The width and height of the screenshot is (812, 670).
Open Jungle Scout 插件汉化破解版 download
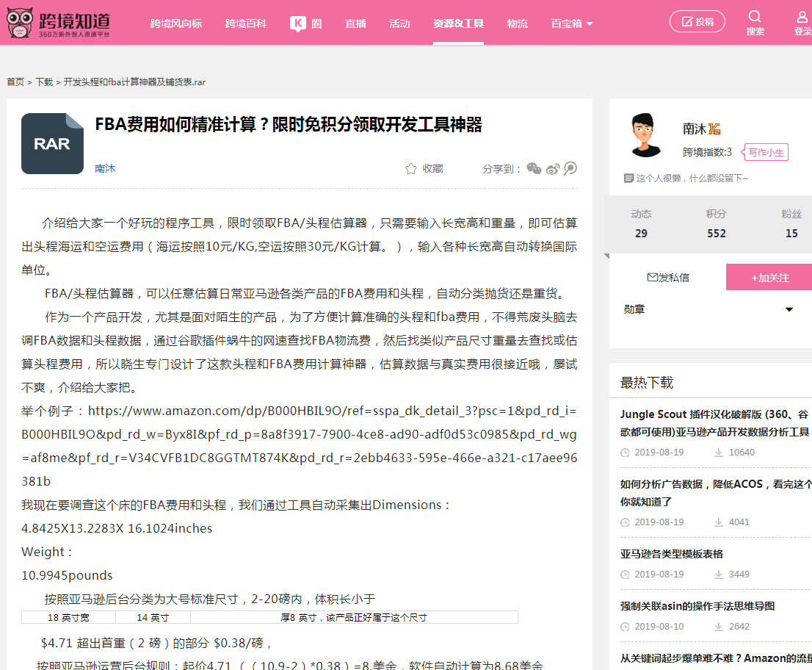point(714,423)
